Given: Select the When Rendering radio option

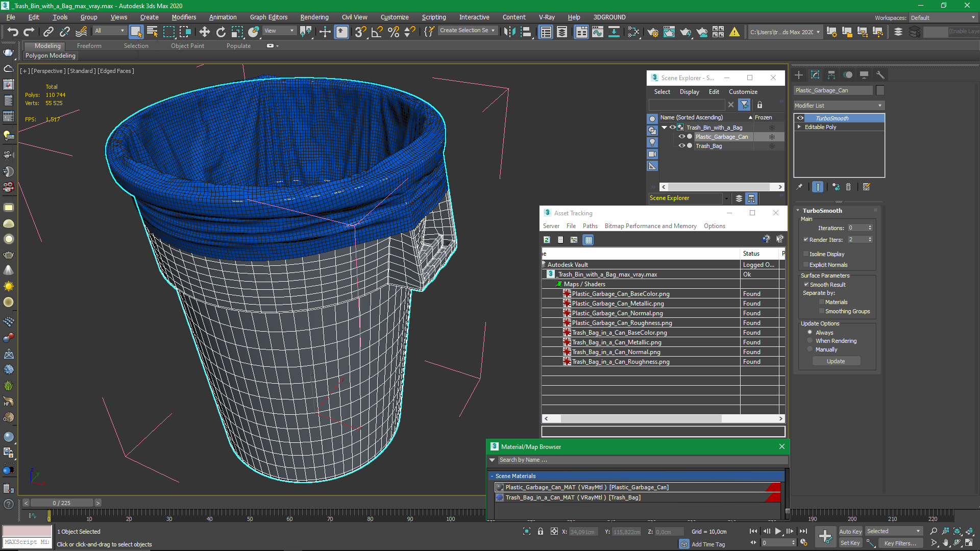Looking at the screenshot, I should pos(810,341).
